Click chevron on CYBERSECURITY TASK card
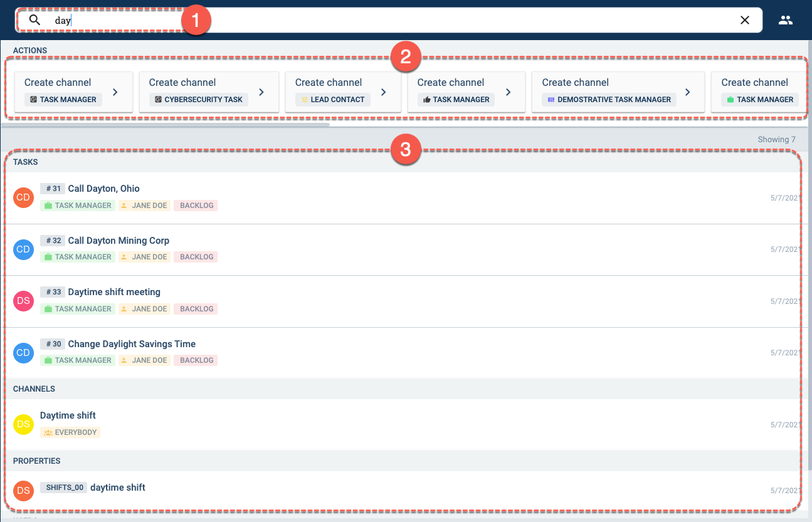Viewport: 812px width, 522px height. [x=261, y=92]
